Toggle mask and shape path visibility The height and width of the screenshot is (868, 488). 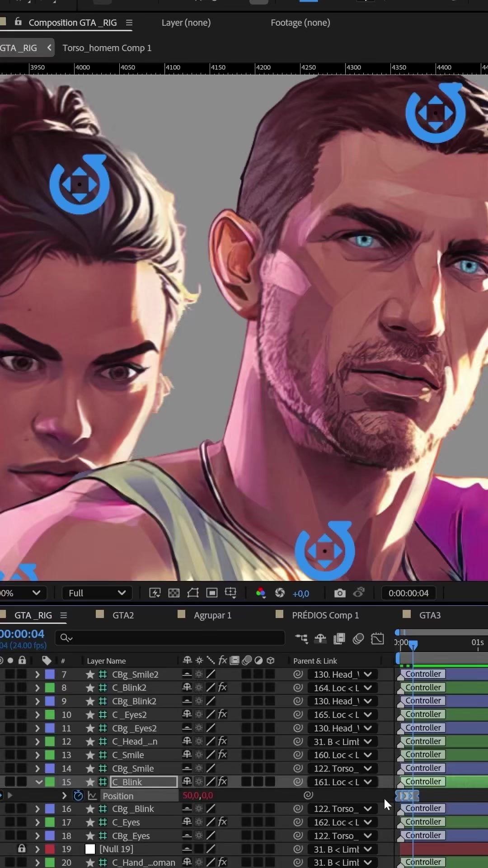point(193,593)
